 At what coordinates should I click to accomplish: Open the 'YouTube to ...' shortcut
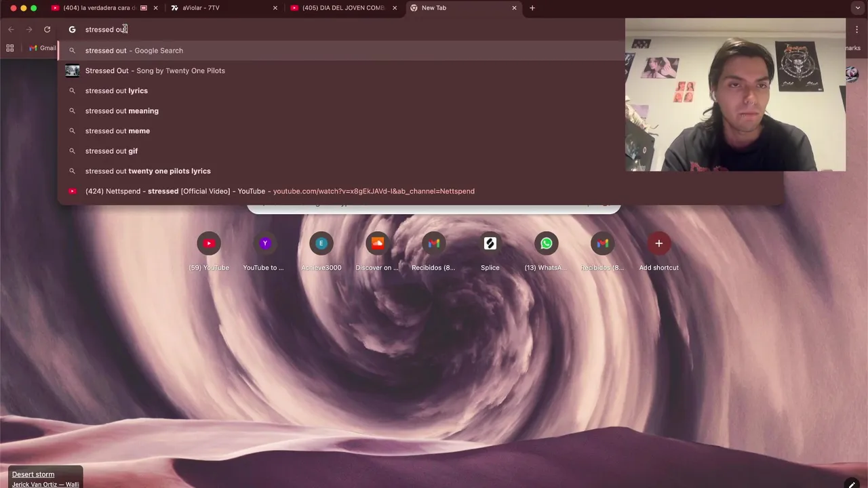(x=264, y=251)
